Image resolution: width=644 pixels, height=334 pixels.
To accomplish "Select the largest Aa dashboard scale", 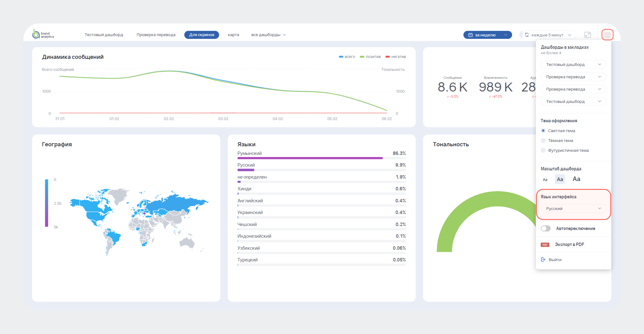I will tap(576, 179).
